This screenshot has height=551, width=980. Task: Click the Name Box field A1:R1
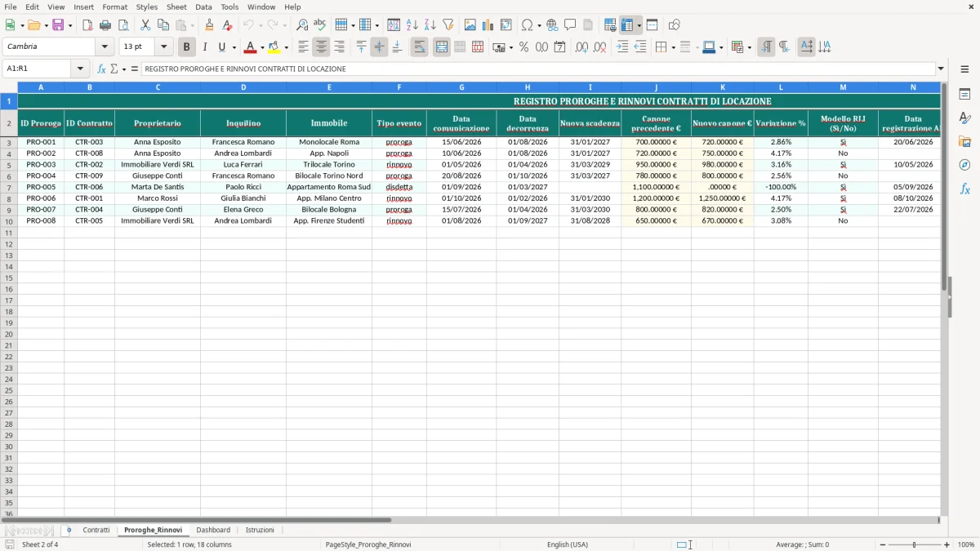click(38, 69)
